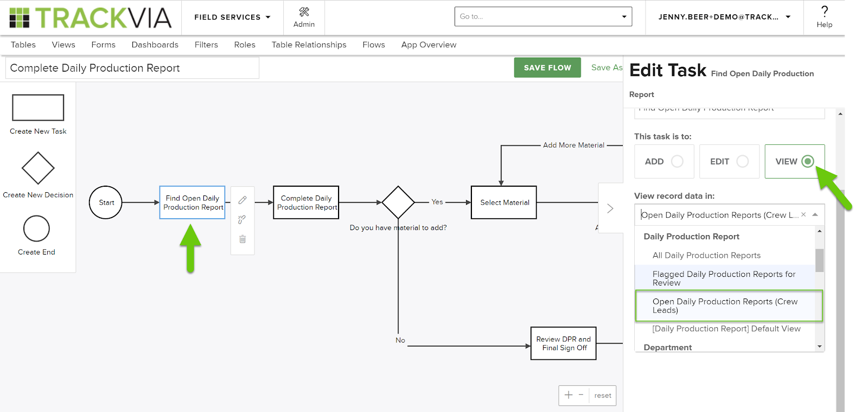Open the Table Relationships menu
This screenshot has height=412, width=868.
(309, 45)
